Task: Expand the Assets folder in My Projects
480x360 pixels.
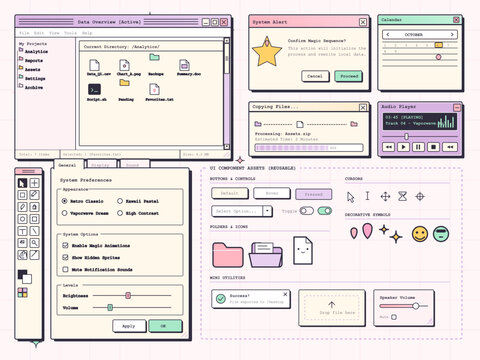Action: click(x=30, y=69)
